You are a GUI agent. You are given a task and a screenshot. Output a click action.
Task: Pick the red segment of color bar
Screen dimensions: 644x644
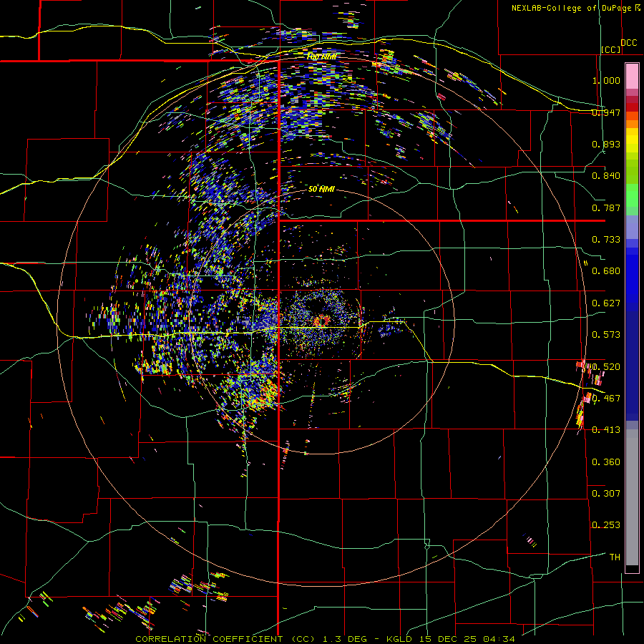[x=632, y=107]
